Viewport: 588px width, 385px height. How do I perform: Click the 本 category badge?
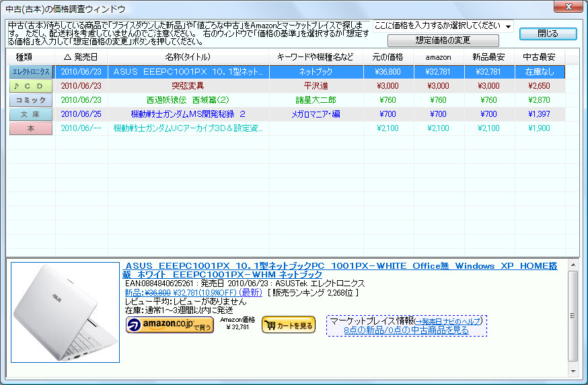(x=31, y=128)
